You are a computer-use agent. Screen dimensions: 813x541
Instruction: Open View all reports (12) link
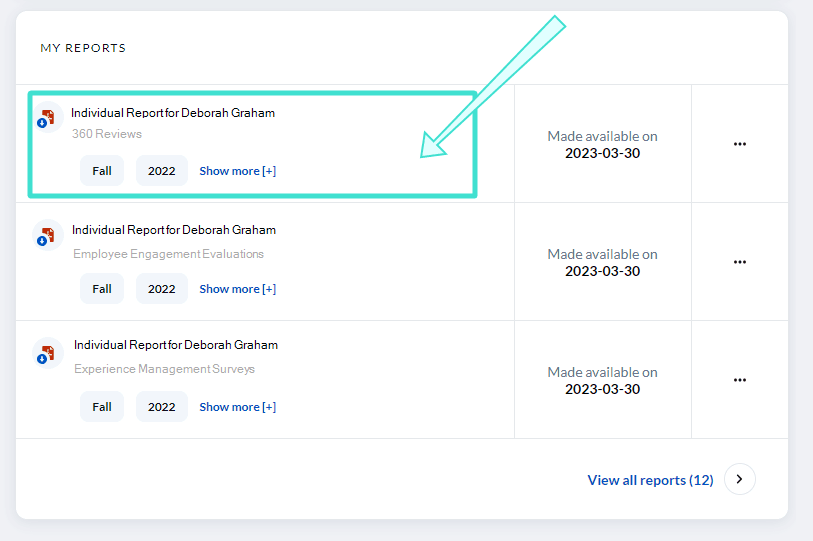[650, 480]
